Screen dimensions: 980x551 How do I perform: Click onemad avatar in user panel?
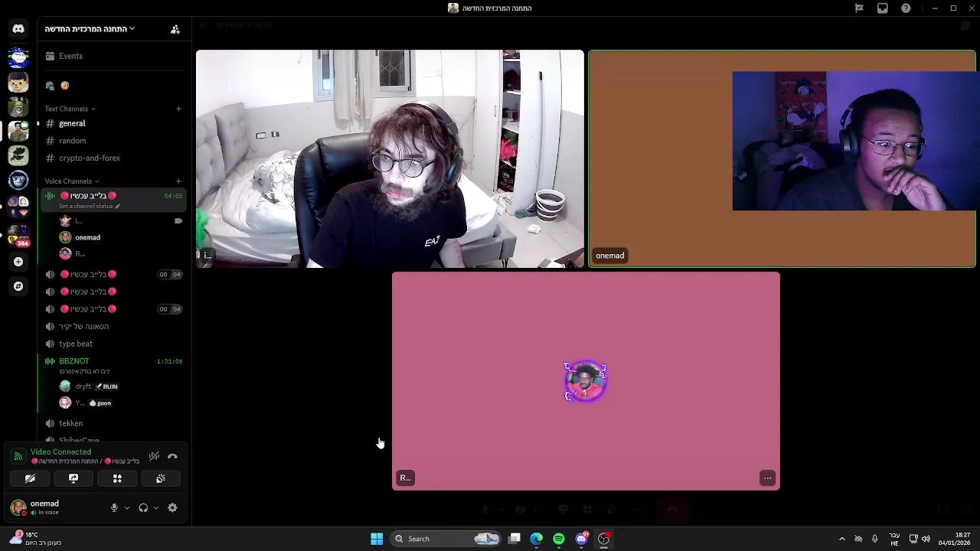point(18,507)
